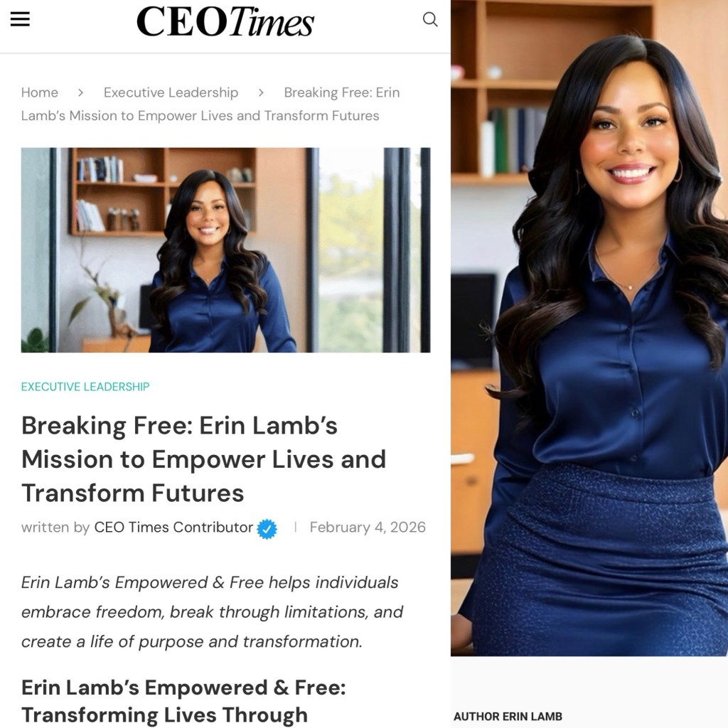Click the blue verified badge icon
The width and height of the screenshot is (728, 728).
pyautogui.click(x=267, y=529)
